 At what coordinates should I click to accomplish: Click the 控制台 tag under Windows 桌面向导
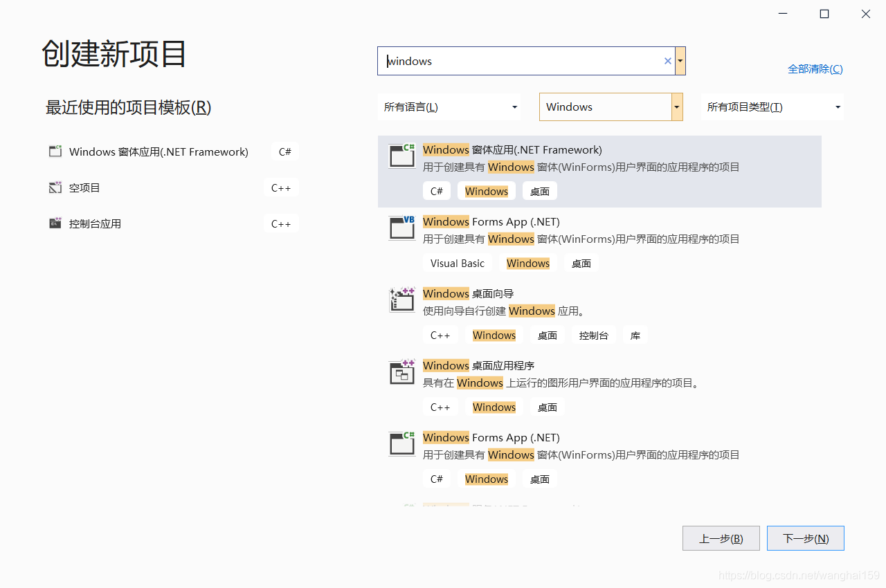594,336
